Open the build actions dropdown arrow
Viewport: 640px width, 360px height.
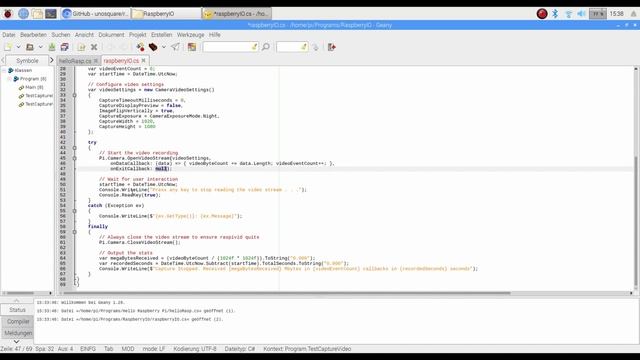click(164, 47)
